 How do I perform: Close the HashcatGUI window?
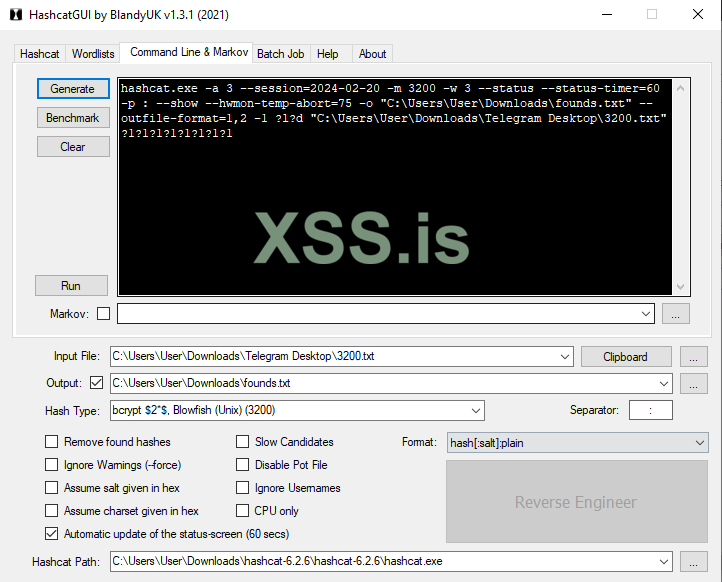(x=698, y=15)
